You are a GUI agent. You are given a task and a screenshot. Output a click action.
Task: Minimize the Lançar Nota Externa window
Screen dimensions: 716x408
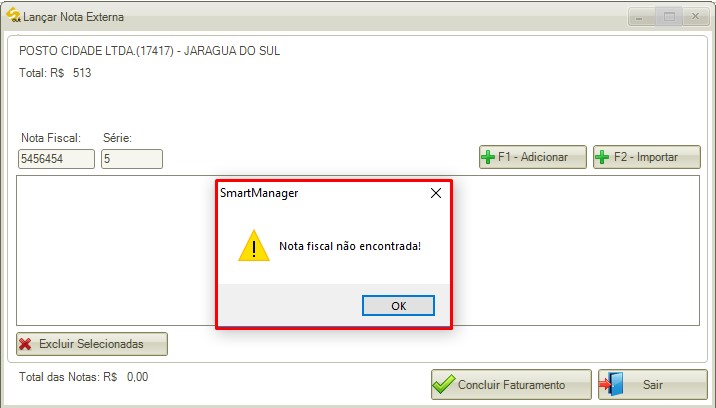click(x=642, y=17)
